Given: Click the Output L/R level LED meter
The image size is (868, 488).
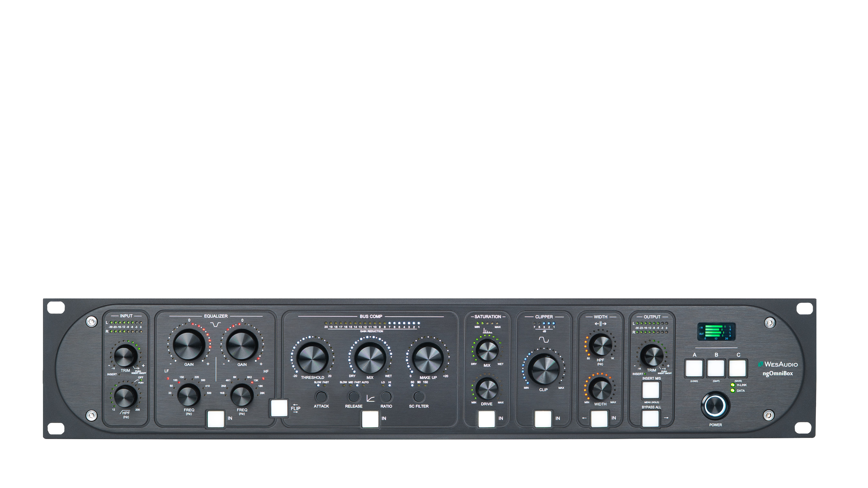Looking at the screenshot, I should pyautogui.click(x=652, y=328).
